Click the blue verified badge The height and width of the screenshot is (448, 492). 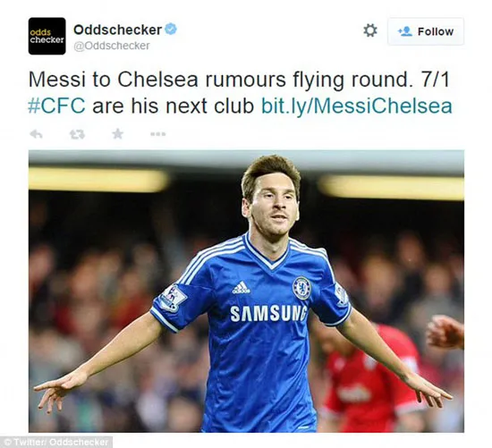(x=171, y=30)
